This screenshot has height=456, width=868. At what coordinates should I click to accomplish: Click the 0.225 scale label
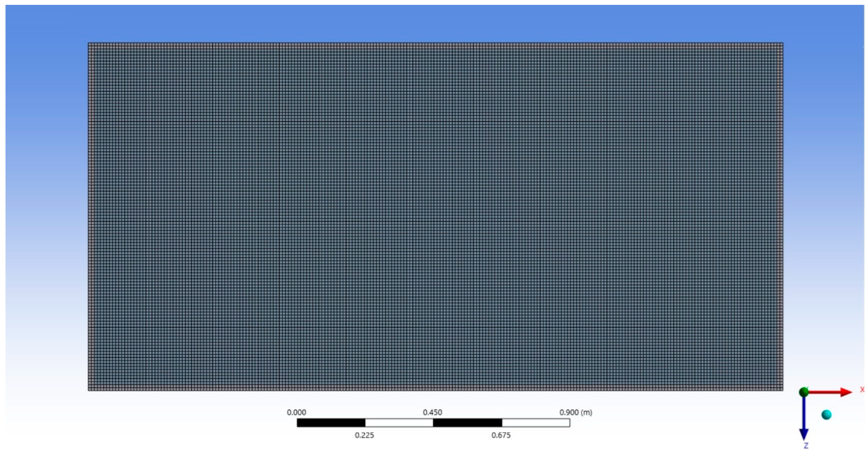[x=364, y=435]
